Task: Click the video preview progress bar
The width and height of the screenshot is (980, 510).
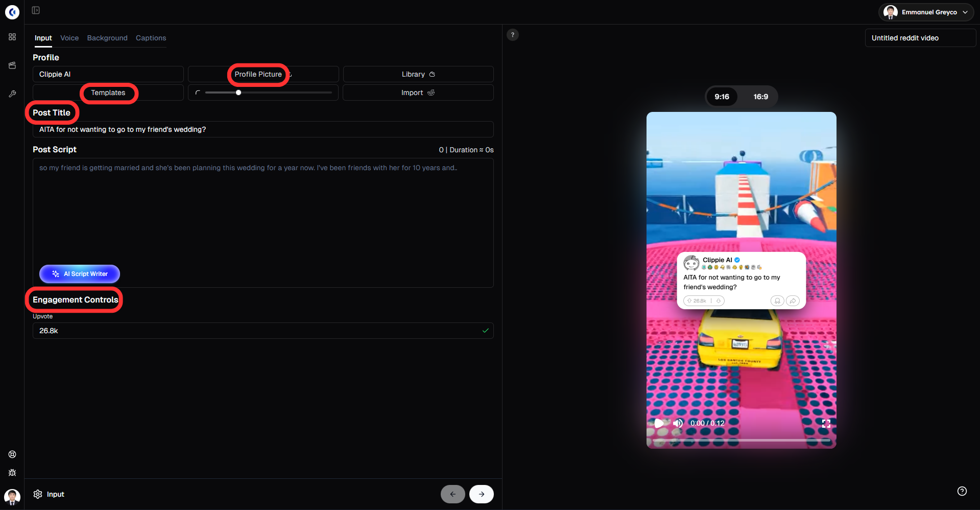Action: [742, 440]
